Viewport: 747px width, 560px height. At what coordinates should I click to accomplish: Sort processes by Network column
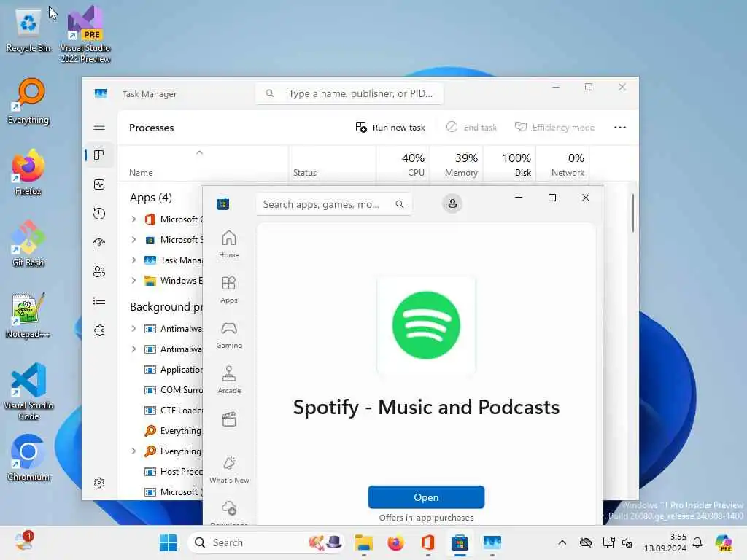pyautogui.click(x=562, y=163)
